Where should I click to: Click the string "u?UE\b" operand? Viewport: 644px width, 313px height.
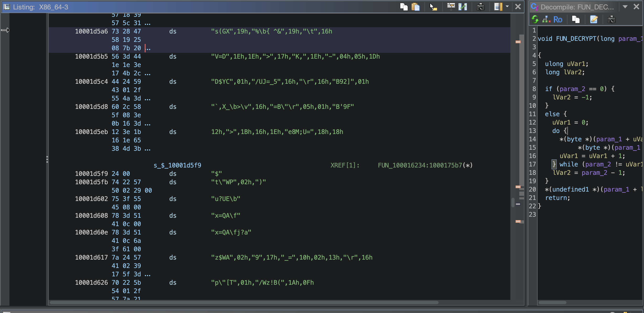[x=226, y=199]
